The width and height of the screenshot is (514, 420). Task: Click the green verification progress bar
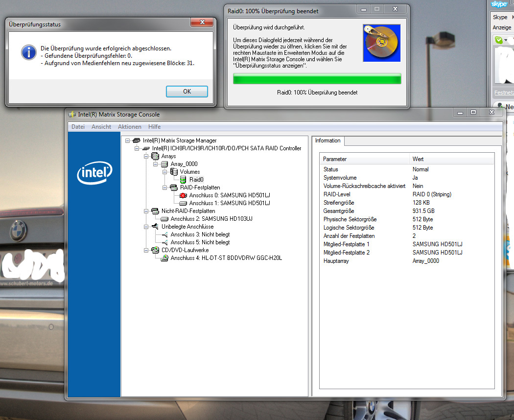click(x=317, y=79)
